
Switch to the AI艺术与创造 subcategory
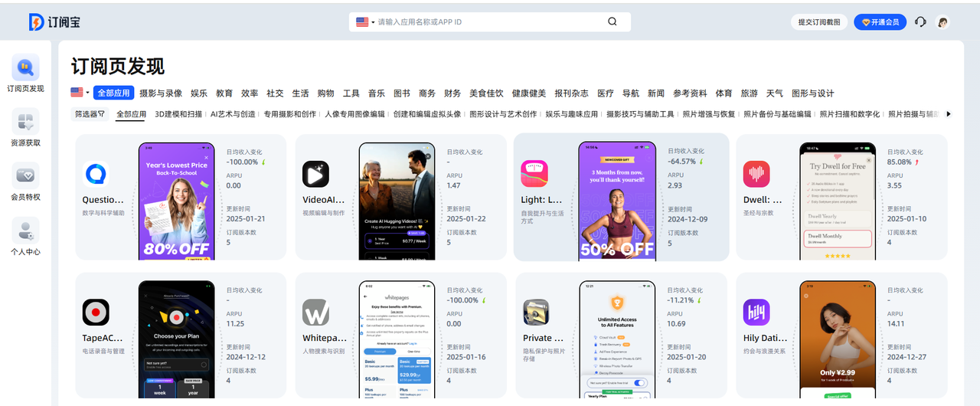pyautogui.click(x=233, y=114)
